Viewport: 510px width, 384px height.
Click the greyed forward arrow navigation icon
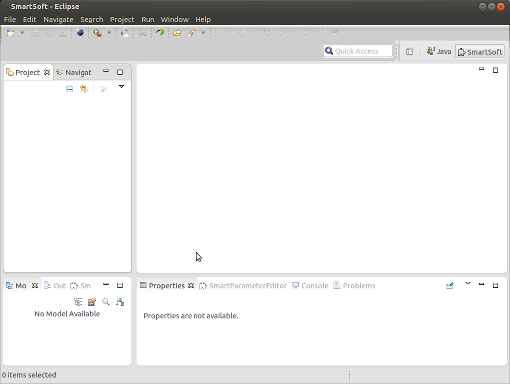click(x=305, y=33)
